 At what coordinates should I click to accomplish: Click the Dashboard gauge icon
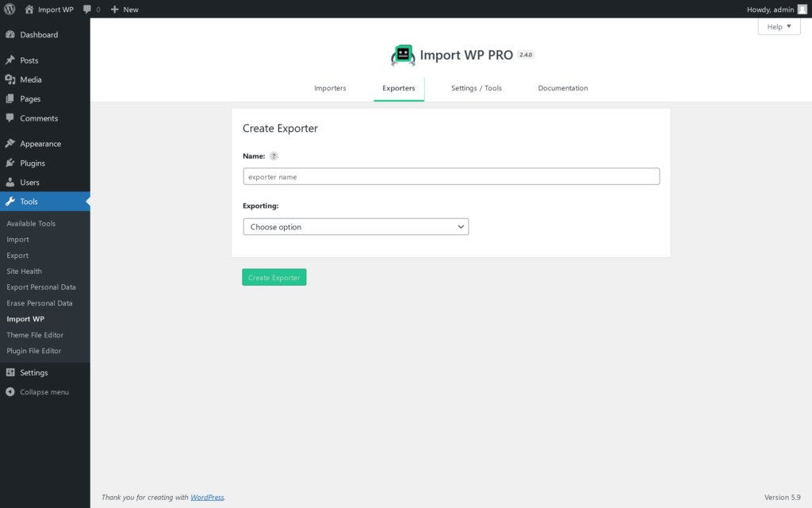[x=10, y=34]
